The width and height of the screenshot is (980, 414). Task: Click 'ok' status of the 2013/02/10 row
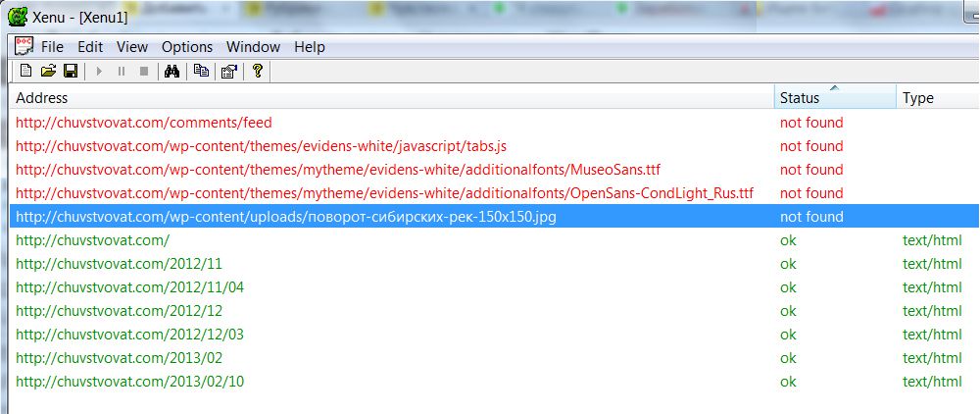(x=788, y=382)
